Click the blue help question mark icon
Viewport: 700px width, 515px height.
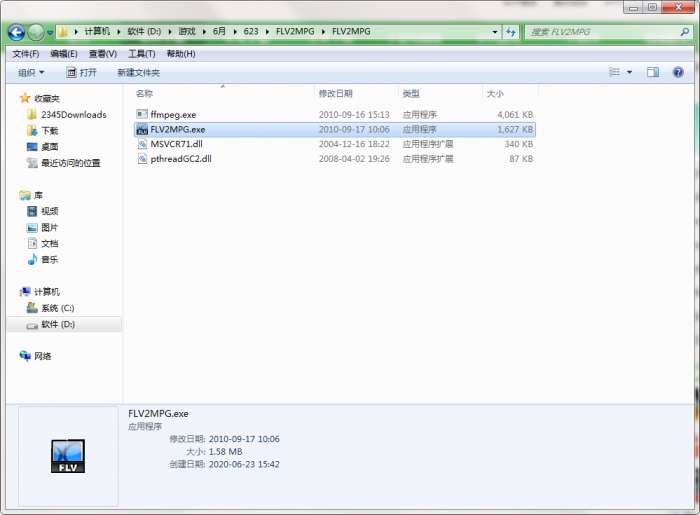pyautogui.click(x=678, y=72)
